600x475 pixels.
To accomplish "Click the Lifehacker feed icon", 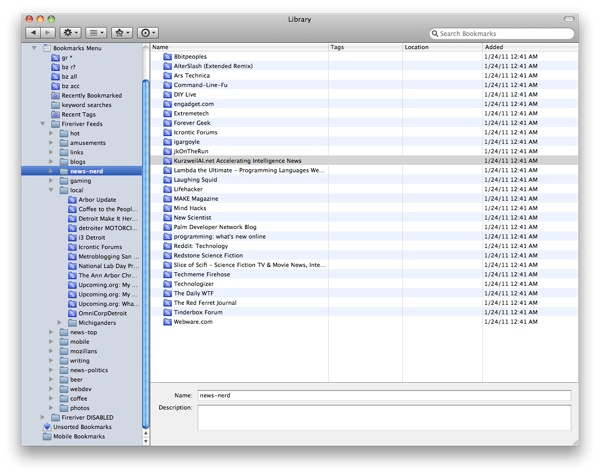I will (x=167, y=189).
